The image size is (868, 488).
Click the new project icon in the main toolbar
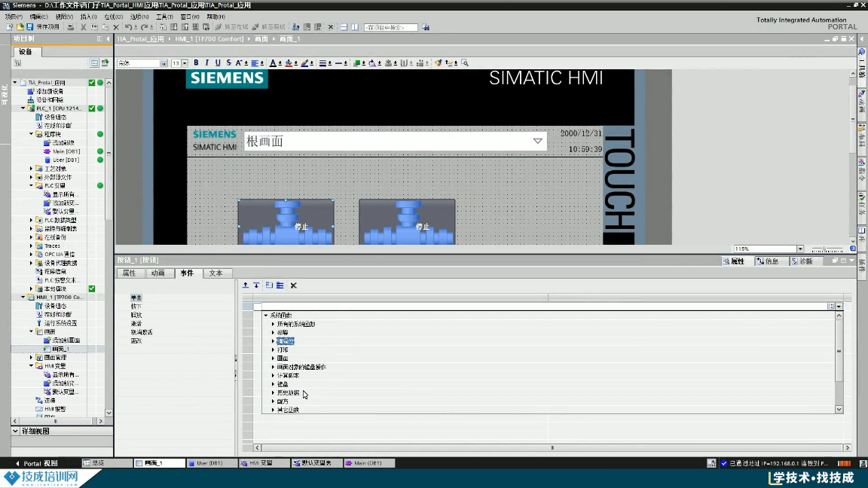point(10,27)
